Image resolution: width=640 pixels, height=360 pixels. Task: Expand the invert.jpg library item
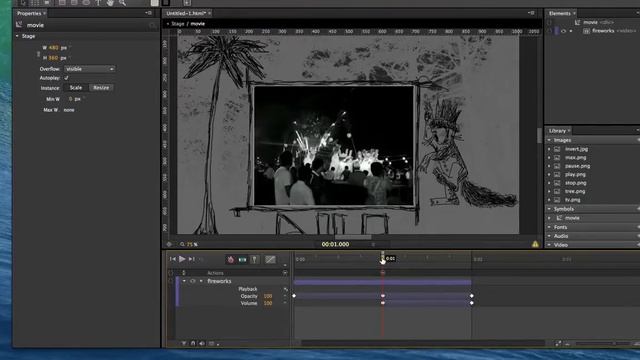549,149
